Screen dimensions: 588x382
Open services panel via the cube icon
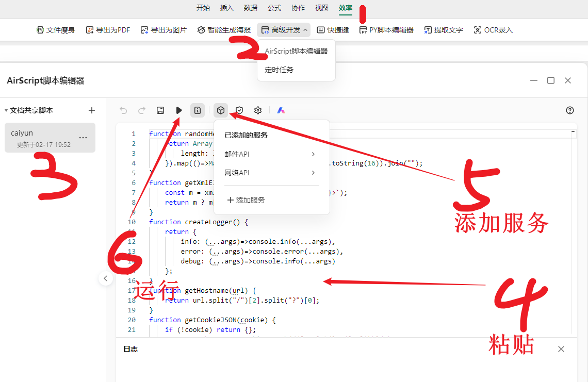221,110
